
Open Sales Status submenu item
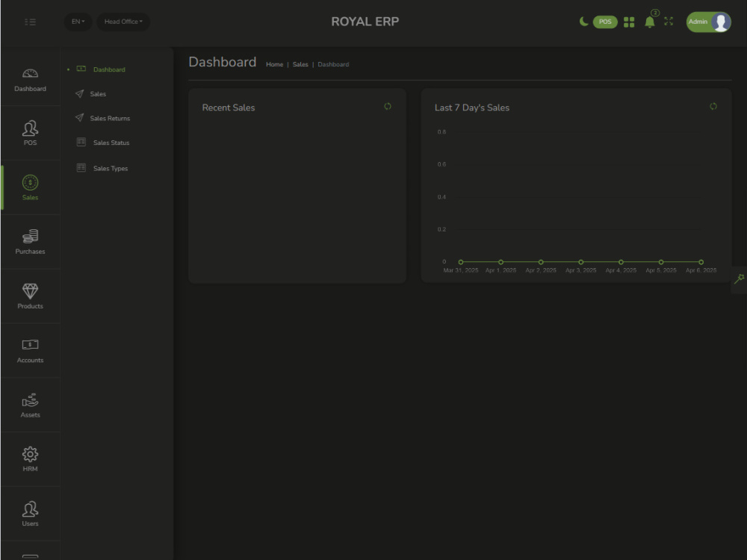pos(111,143)
